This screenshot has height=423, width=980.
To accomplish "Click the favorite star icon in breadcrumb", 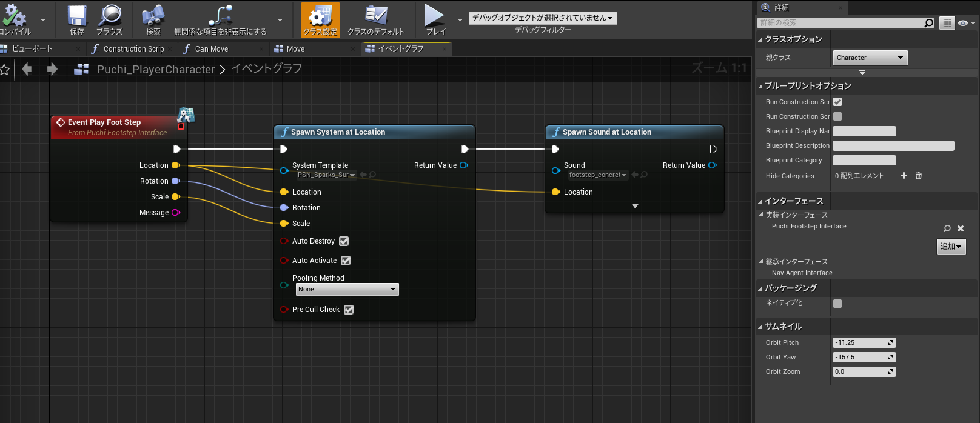I will point(5,70).
